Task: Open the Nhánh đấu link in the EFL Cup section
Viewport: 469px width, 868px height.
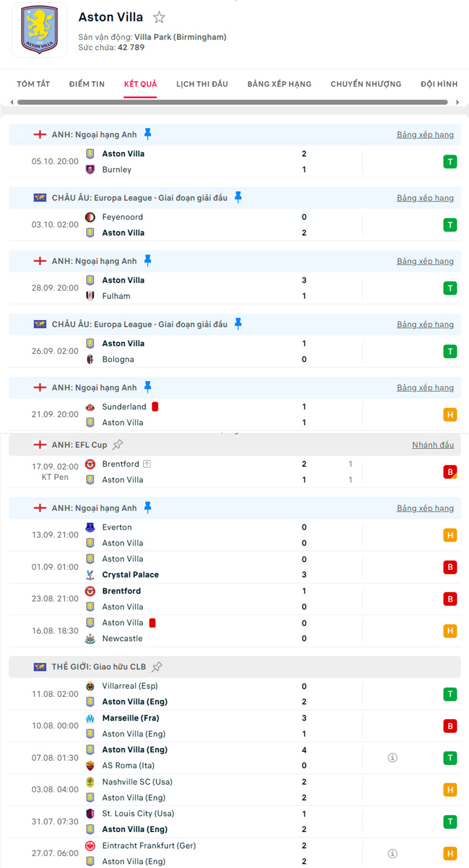Action: point(433,444)
